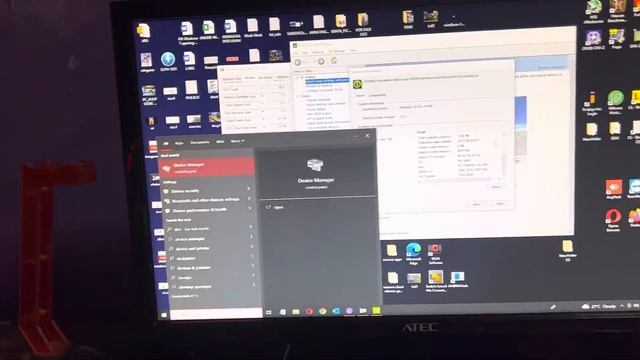Click green NVIDIA logo in System Information dialog
The image size is (640, 360).
357,84
